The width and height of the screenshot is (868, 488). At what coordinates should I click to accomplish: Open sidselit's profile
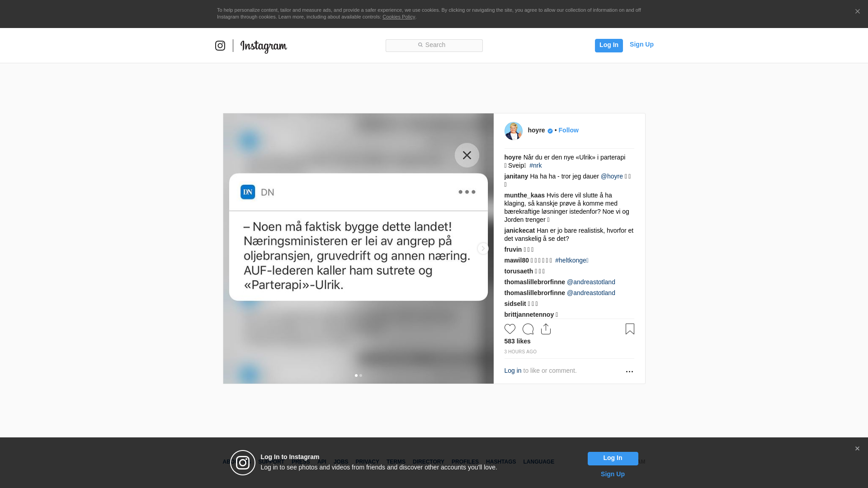click(x=515, y=304)
